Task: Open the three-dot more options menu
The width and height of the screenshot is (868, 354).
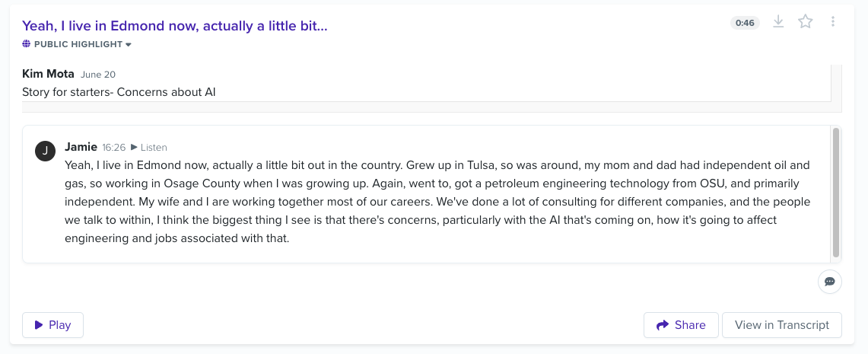Action: [832, 21]
